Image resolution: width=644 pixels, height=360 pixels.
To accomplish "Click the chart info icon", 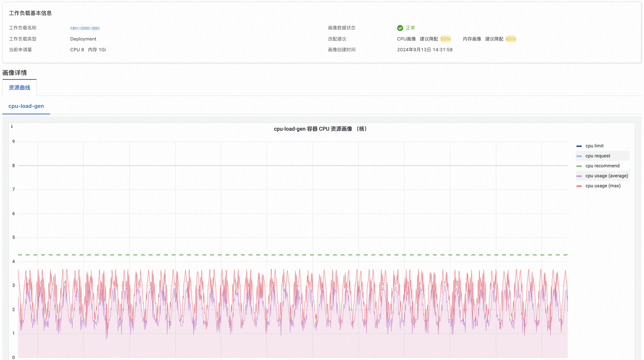I will coord(12,126).
